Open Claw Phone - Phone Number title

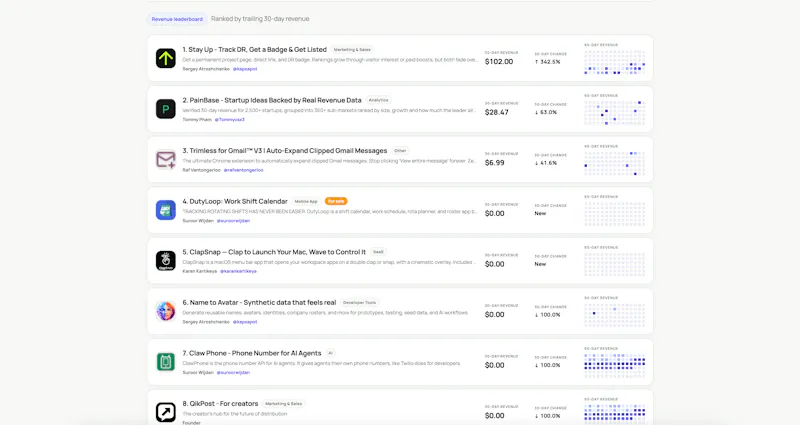[252, 353]
